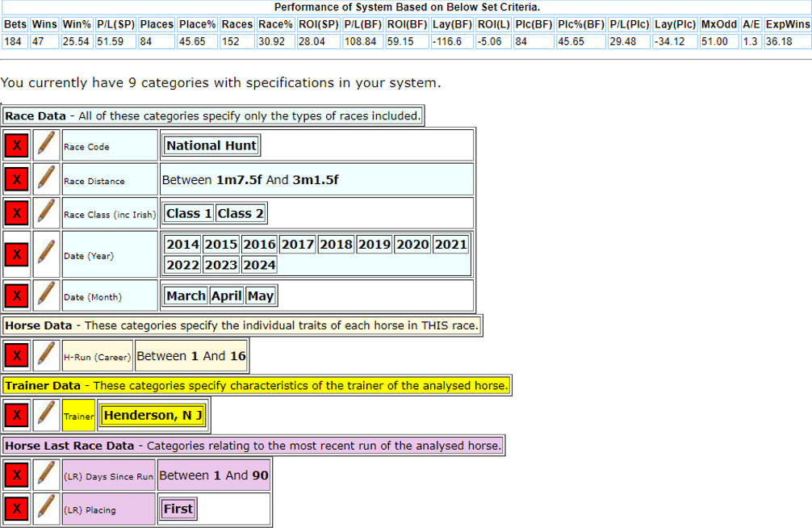Screen dimensions: 812x528
Task: Click the Henderson, N J trainer value
Action: [153, 416]
